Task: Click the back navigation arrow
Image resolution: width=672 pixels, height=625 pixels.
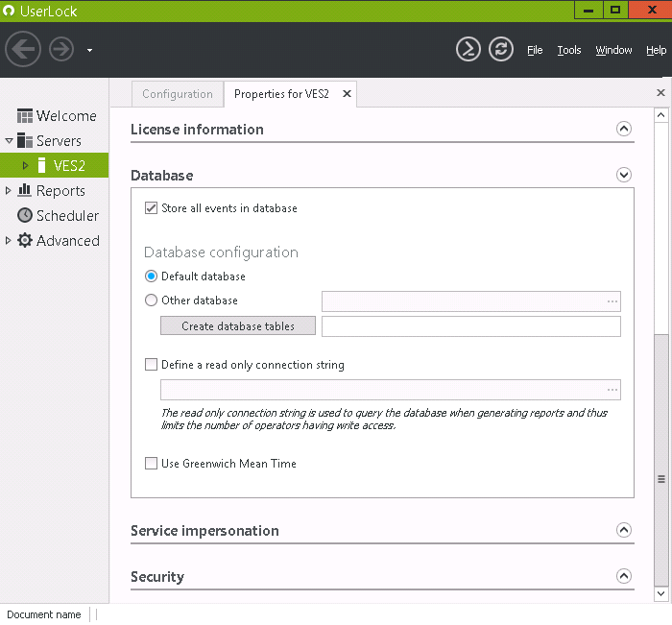Action: (23, 49)
